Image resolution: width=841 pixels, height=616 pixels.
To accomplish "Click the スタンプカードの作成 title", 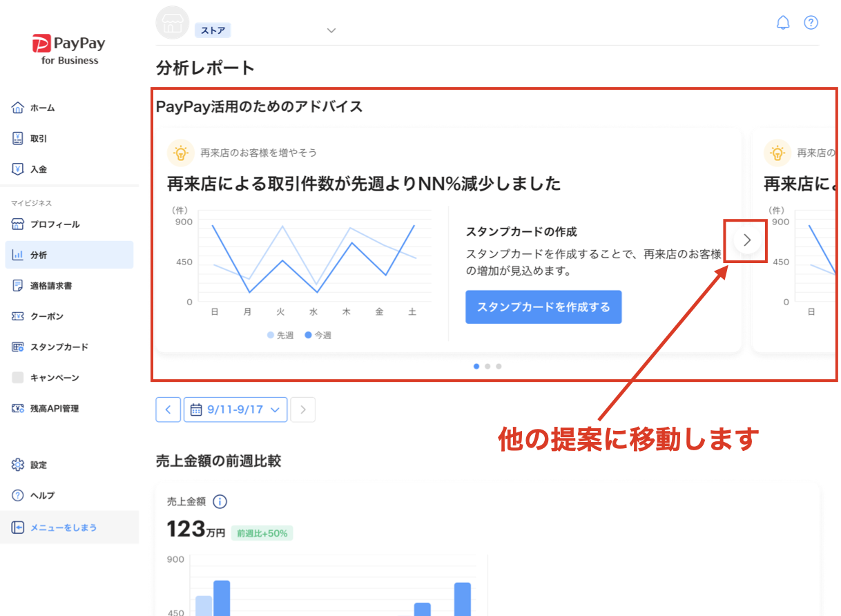I will point(521,231).
